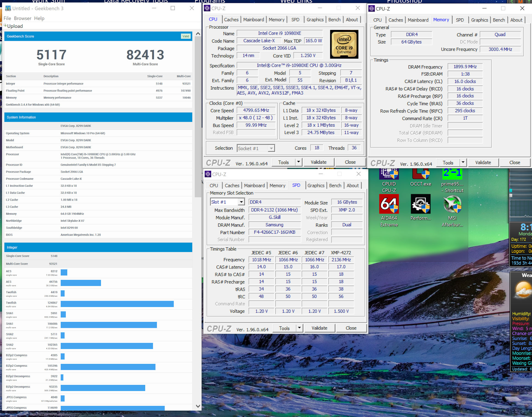Viewport: 532px width, 417px height.
Task: Select About tab in the SPD window
Action: pos(353,185)
